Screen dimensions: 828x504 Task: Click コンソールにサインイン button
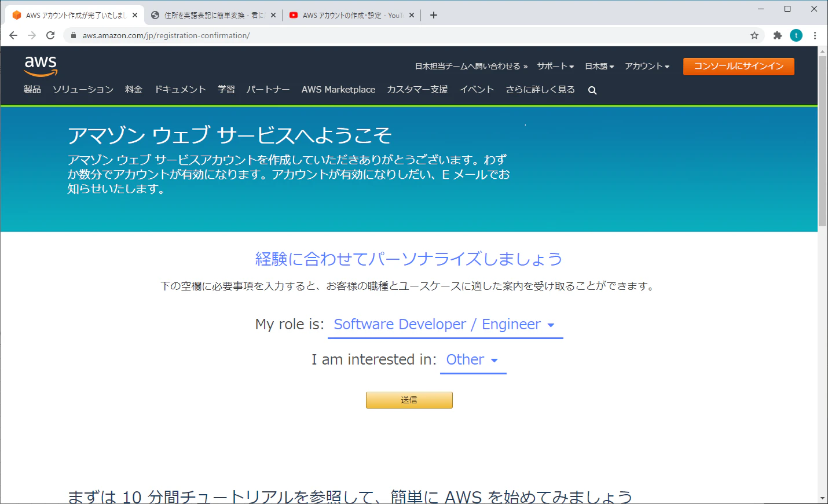coord(738,66)
